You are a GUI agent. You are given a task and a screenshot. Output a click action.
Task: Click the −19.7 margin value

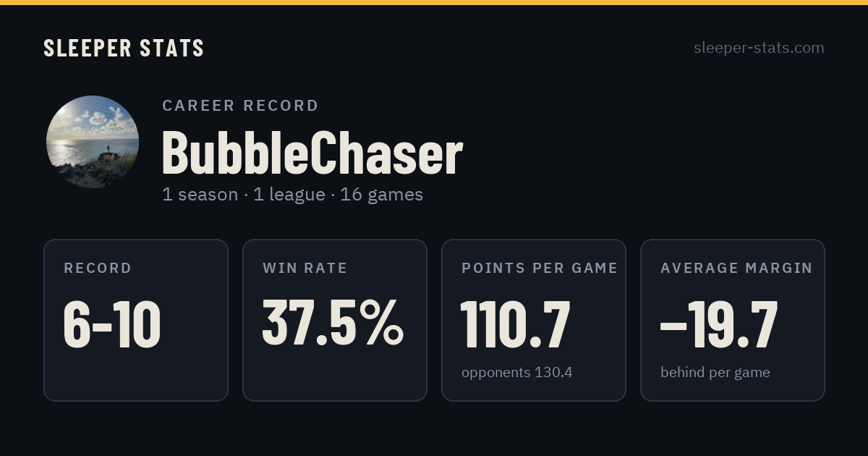pyautogui.click(x=719, y=324)
